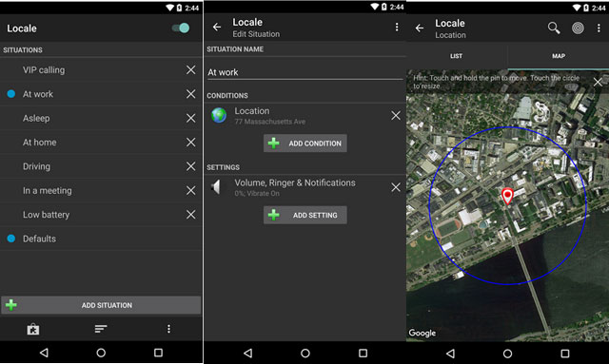Screen dimensions: 609x364
Task: Edit the situation name field At work
Action: pos(305,72)
